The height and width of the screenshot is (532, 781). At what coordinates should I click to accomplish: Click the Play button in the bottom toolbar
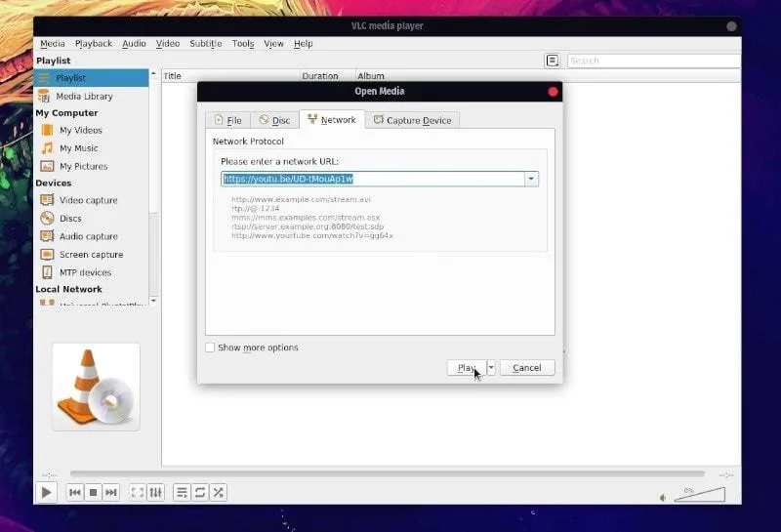[x=46, y=493]
